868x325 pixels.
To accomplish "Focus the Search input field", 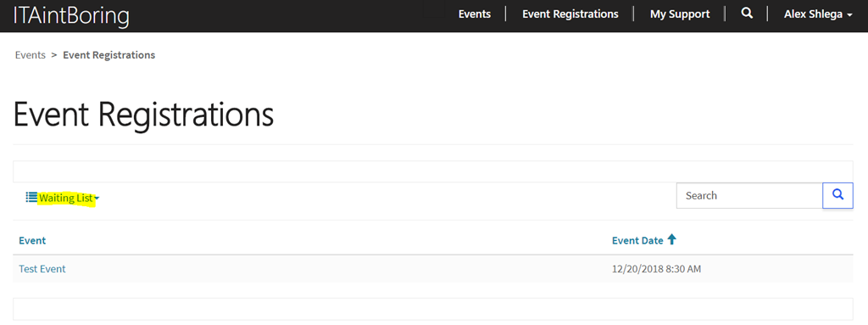I will click(x=749, y=196).
